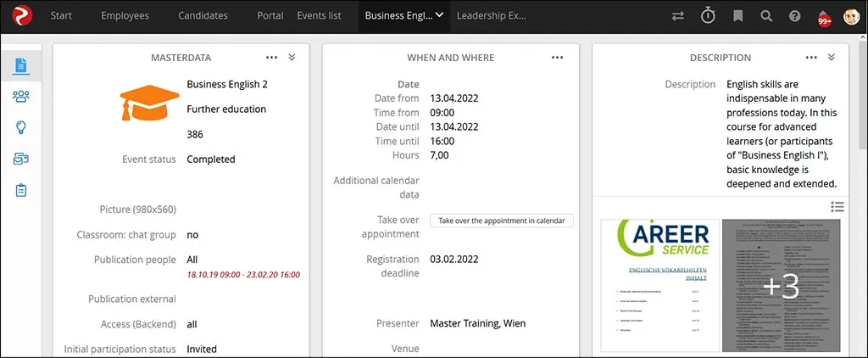Open the bookmark icon in top bar

[737, 16]
